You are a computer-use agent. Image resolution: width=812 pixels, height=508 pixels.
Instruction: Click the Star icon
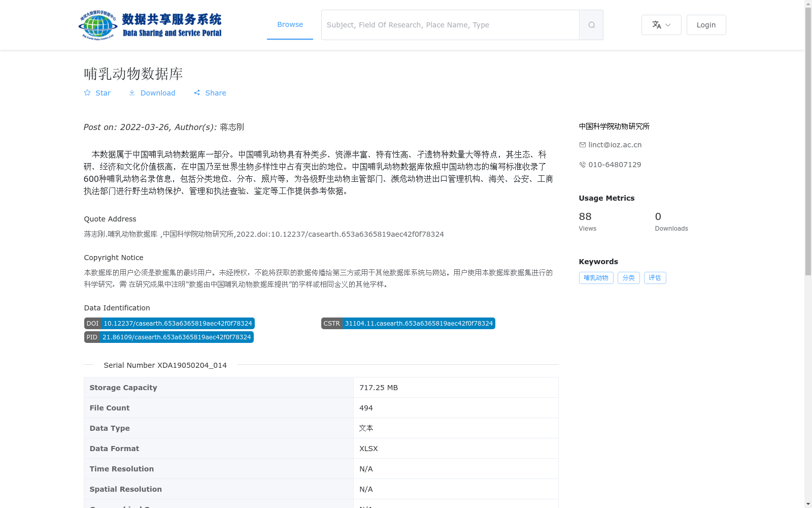tap(87, 92)
